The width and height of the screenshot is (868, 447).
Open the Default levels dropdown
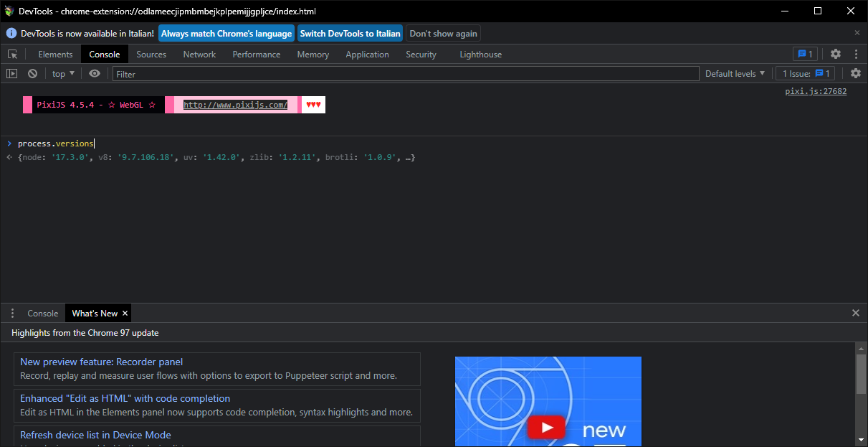click(x=735, y=73)
